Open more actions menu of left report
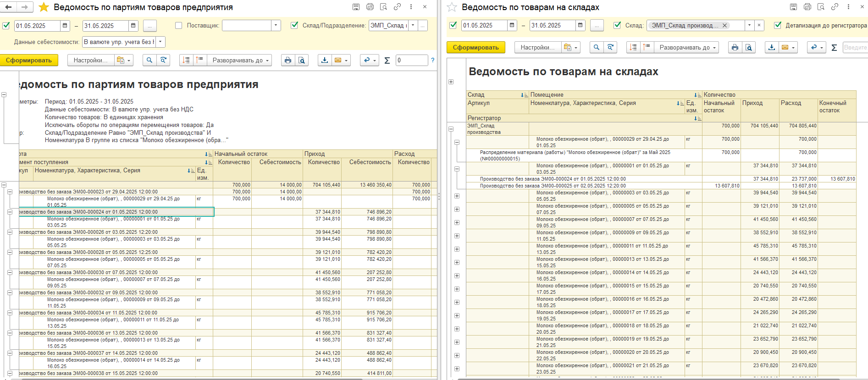This screenshot has height=380, width=868. [x=411, y=7]
